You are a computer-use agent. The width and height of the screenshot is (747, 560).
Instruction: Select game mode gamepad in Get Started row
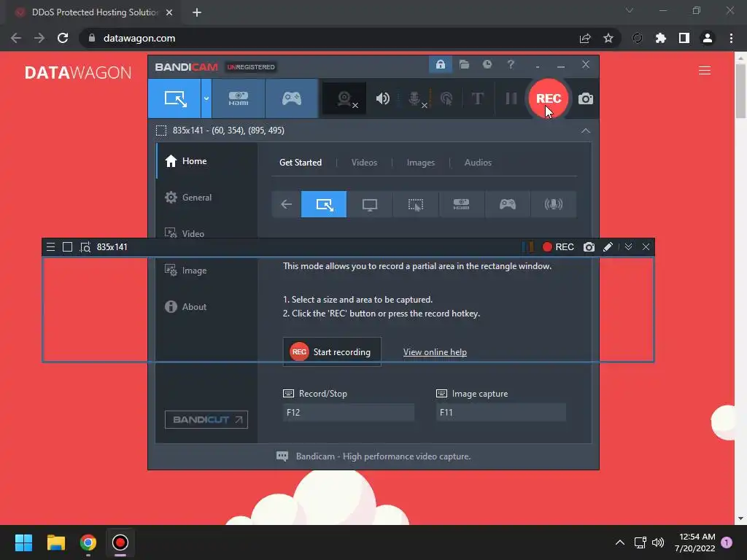pos(507,204)
